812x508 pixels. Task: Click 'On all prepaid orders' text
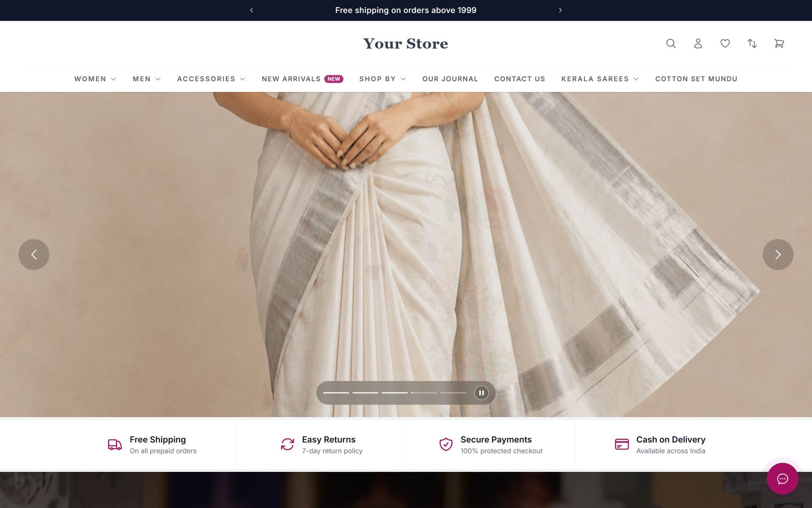pyautogui.click(x=163, y=451)
